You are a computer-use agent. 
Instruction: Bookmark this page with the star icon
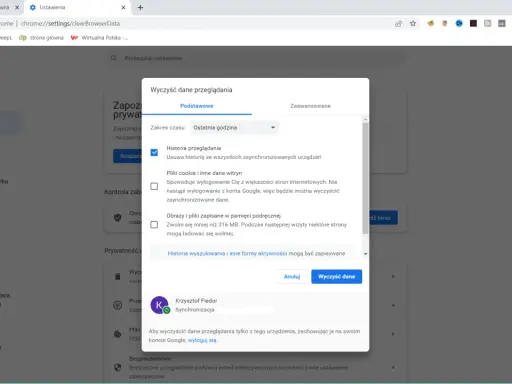[413, 23]
